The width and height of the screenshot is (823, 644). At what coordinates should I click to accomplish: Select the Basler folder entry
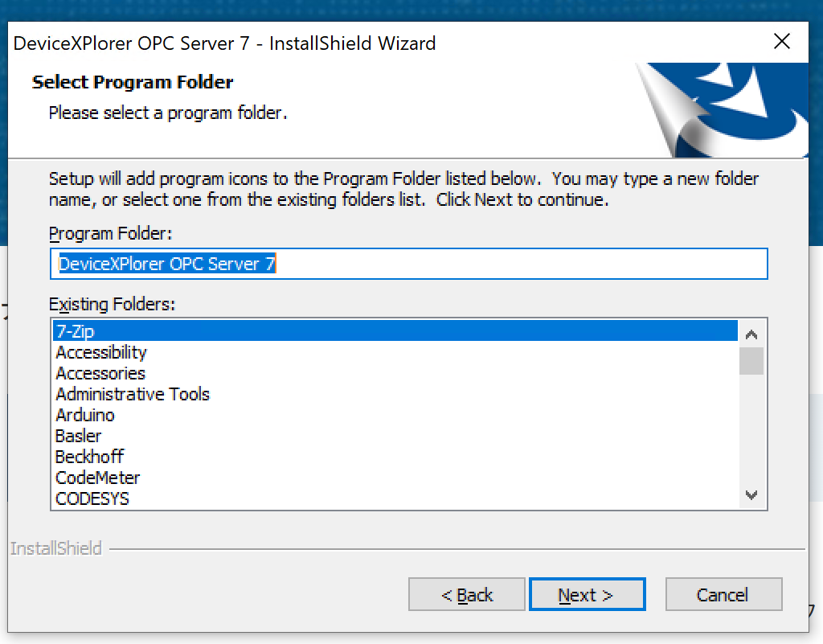pos(79,436)
